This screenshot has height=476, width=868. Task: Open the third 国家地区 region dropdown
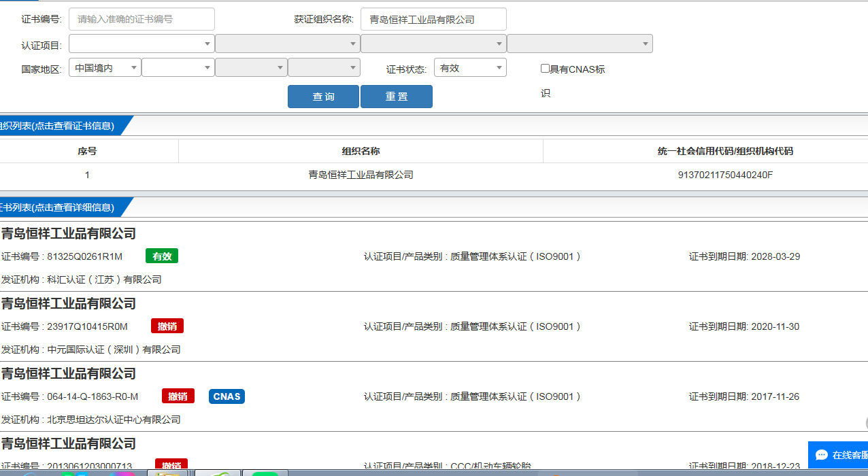pyautogui.click(x=251, y=67)
